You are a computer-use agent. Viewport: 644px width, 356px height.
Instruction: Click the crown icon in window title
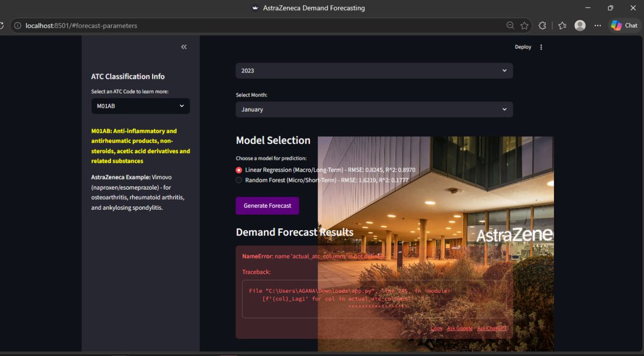[x=255, y=8]
